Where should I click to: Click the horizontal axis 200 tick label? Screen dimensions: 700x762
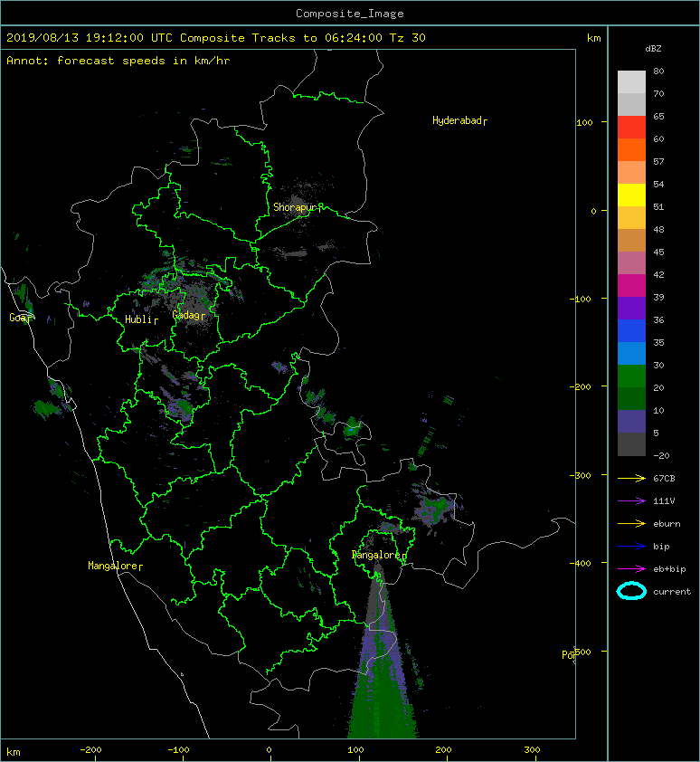tap(443, 750)
